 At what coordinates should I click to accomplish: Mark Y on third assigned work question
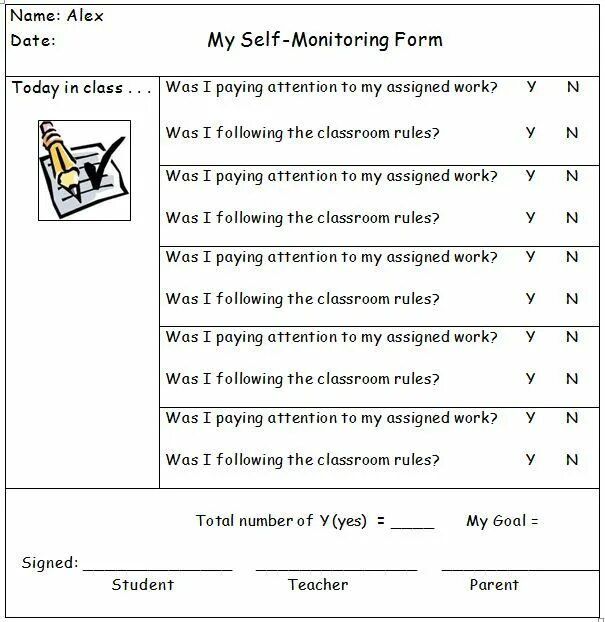(x=530, y=257)
